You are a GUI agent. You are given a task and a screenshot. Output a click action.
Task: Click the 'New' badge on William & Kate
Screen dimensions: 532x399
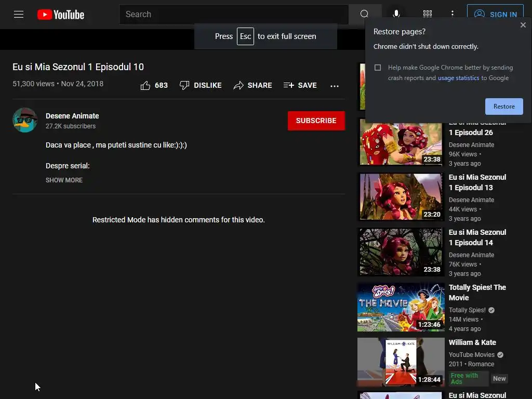(499, 379)
